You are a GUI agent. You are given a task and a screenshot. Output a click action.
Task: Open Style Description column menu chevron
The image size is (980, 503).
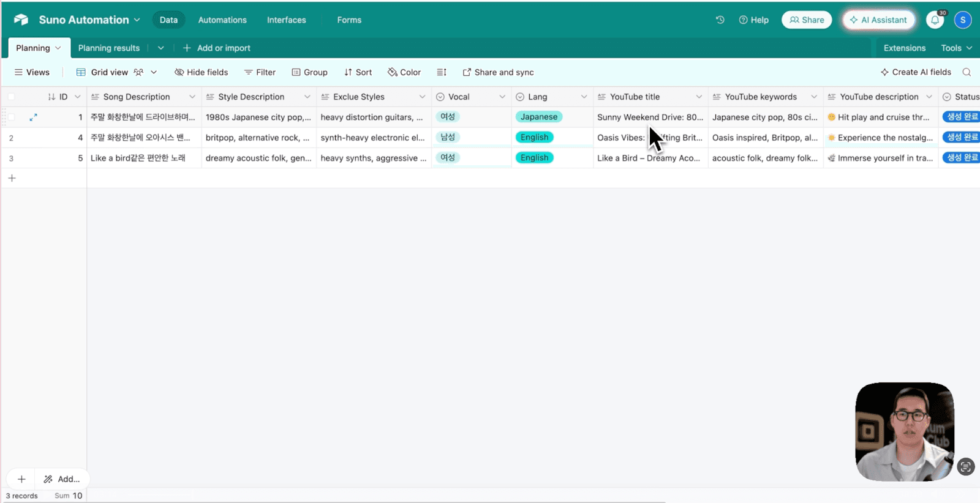coord(307,97)
